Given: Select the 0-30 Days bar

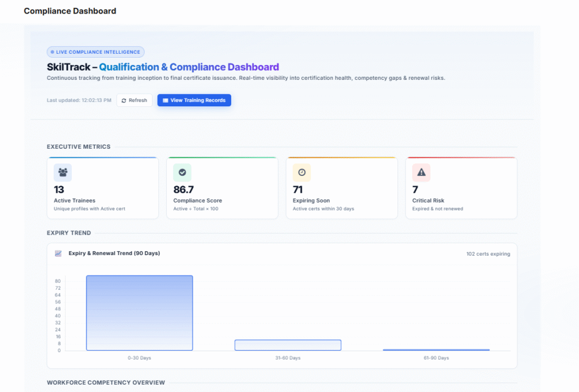Looking at the screenshot, I should click(x=140, y=313).
